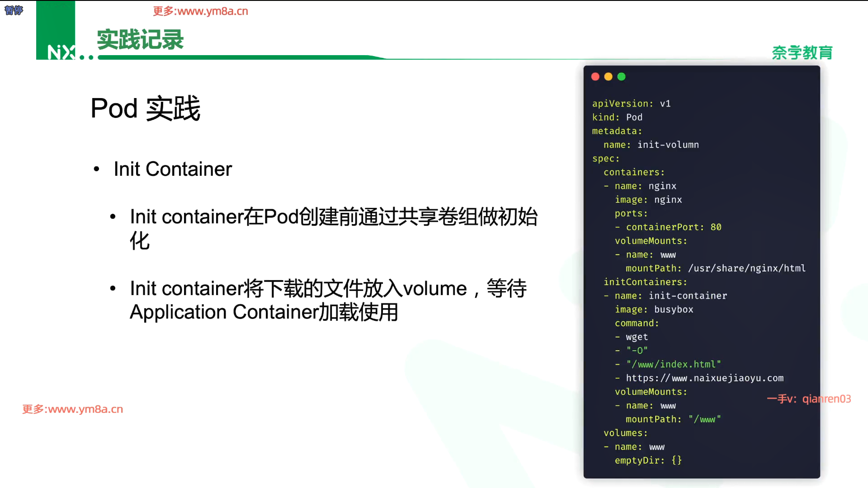Click the apiVersion: v1 code line
Screen dimensions: 868x488
click(631, 103)
